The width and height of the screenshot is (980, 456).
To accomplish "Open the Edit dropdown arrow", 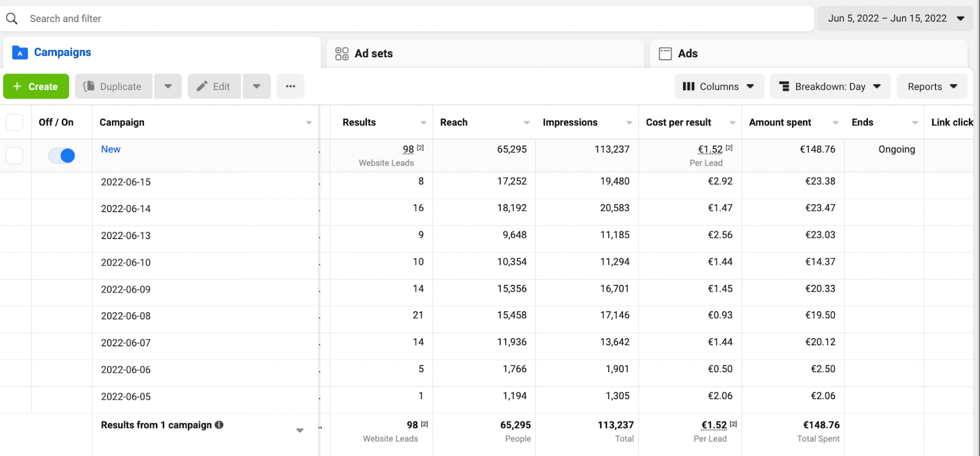I will (x=257, y=86).
